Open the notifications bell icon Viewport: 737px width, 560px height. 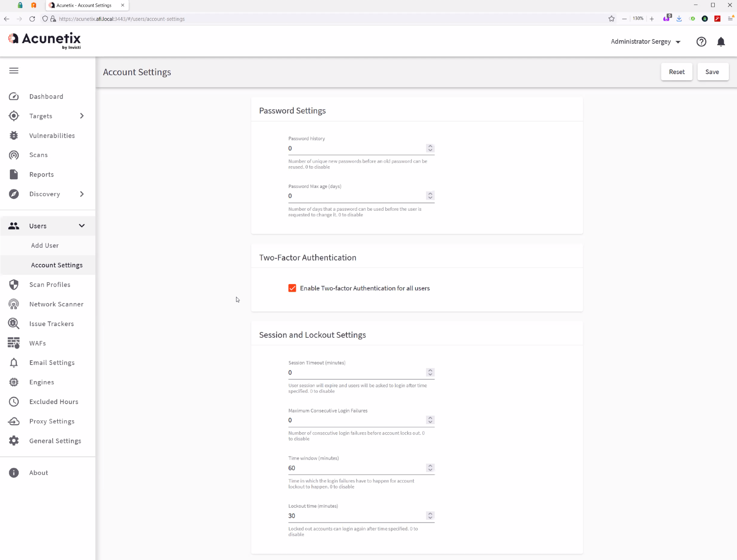(x=721, y=42)
